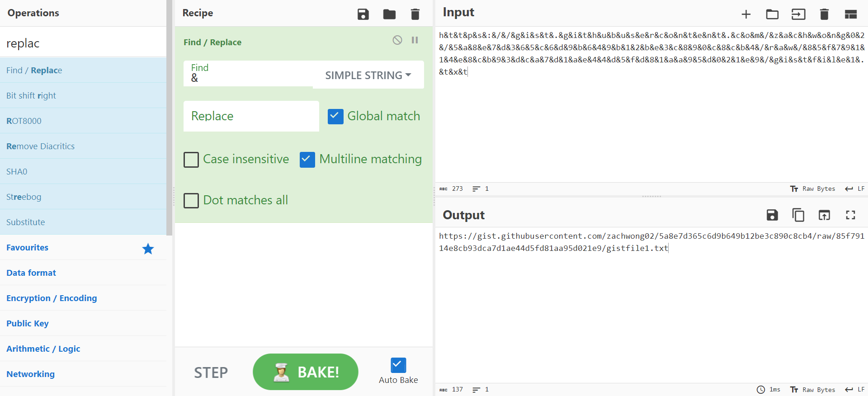
Task: Expand the Networking category
Action: (83, 374)
